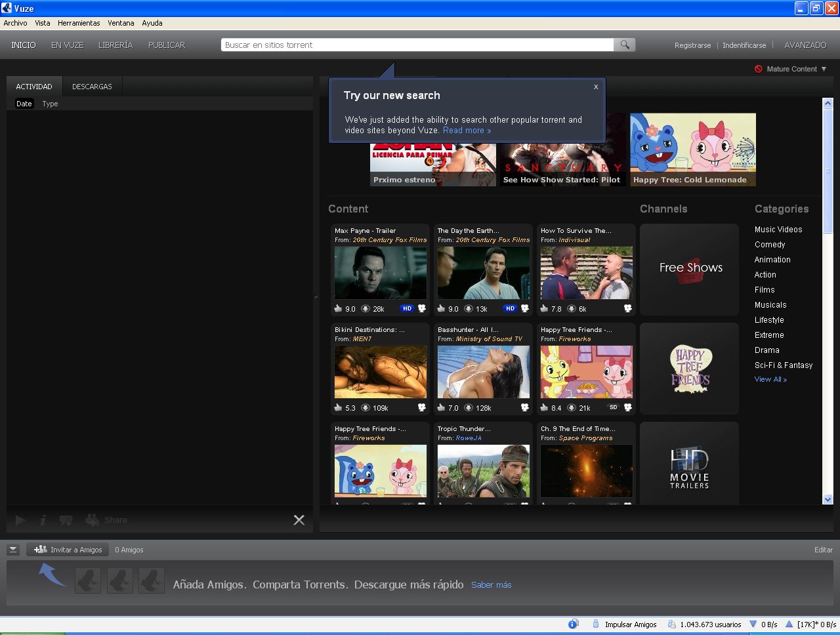Select the Sci-Fi & Fantasy category
Image resolution: width=840 pixels, height=635 pixels.
(x=784, y=365)
